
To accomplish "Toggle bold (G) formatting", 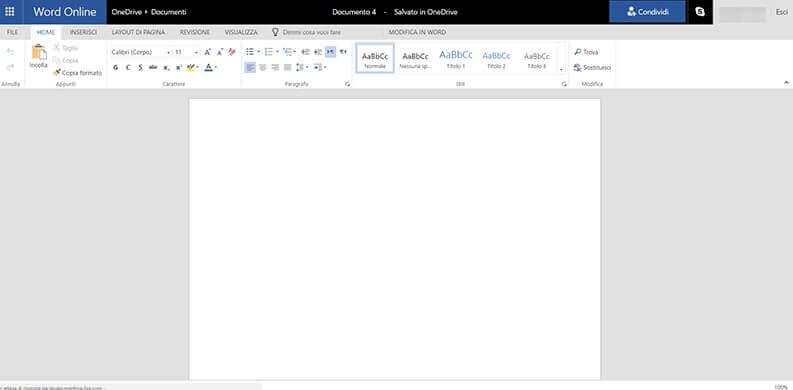I will 116,67.
